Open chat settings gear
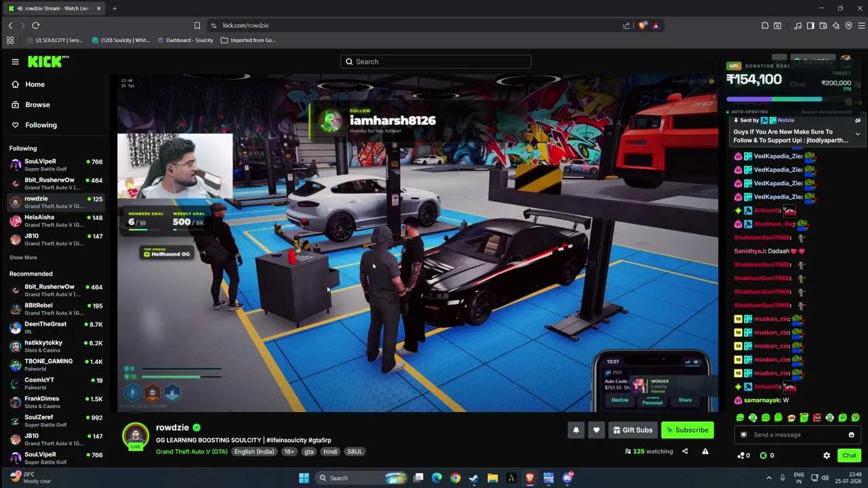Image resolution: width=868 pixels, height=488 pixels. (827, 455)
